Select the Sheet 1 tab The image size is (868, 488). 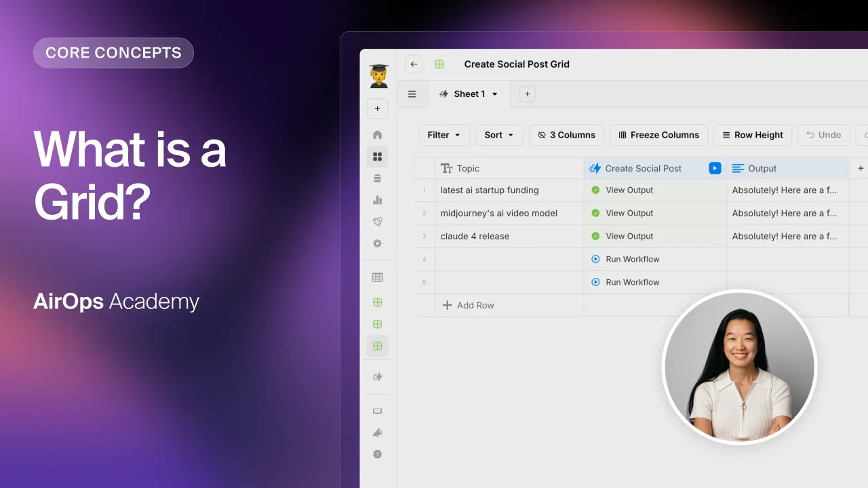point(470,94)
